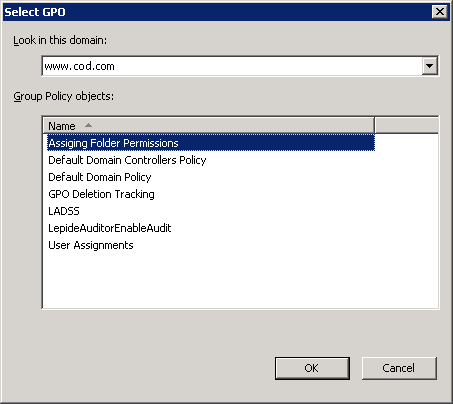The height and width of the screenshot is (404, 453).
Task: Confirm selection with the OK button
Action: (x=312, y=368)
